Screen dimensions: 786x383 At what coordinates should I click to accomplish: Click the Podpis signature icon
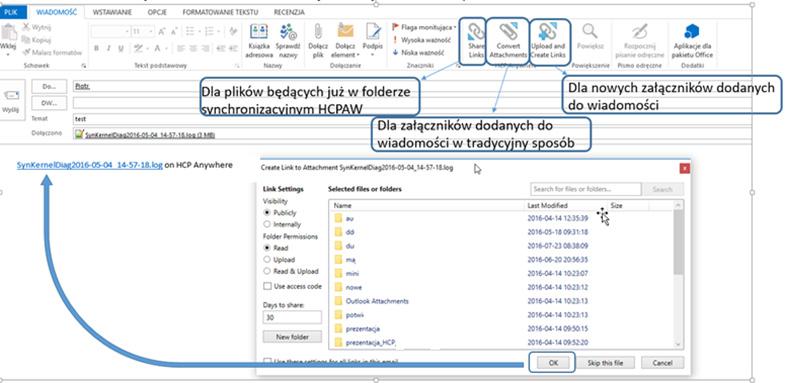point(373,32)
